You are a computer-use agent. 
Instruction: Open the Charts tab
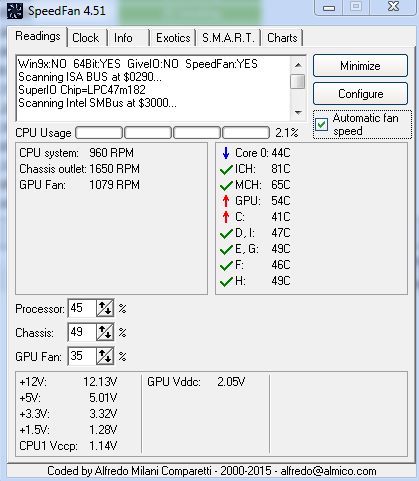(282, 38)
